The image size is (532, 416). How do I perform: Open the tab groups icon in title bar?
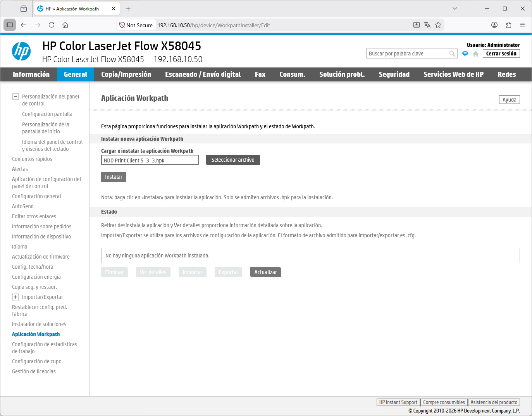24,9
